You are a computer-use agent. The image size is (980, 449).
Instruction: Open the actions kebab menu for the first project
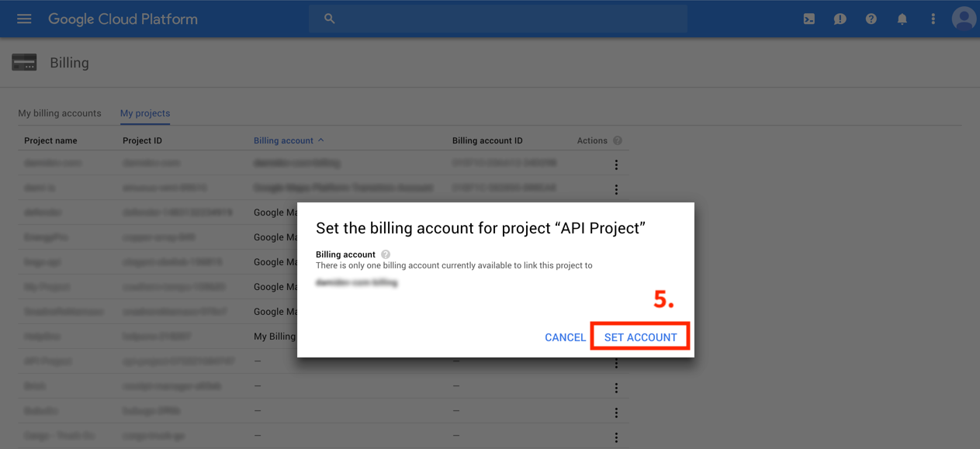pyautogui.click(x=616, y=164)
